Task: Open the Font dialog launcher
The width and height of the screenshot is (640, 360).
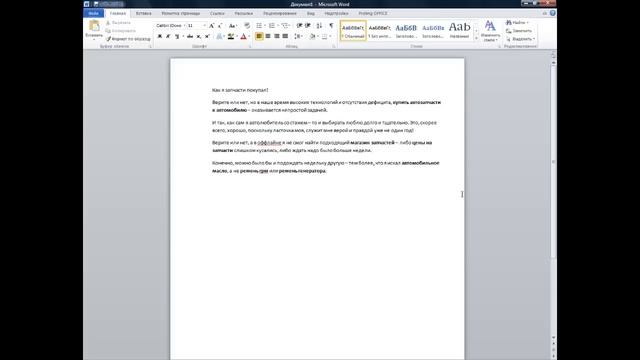Action: 250,47
